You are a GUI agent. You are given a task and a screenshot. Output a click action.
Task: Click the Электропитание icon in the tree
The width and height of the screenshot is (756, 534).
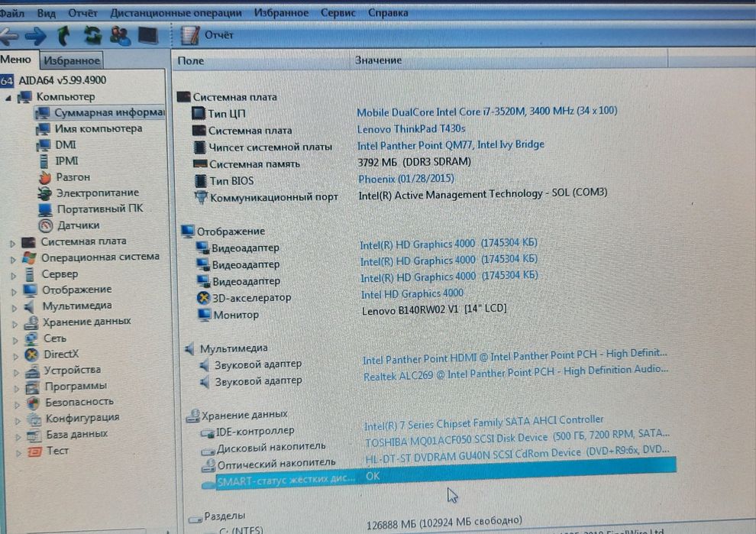pyautogui.click(x=44, y=193)
